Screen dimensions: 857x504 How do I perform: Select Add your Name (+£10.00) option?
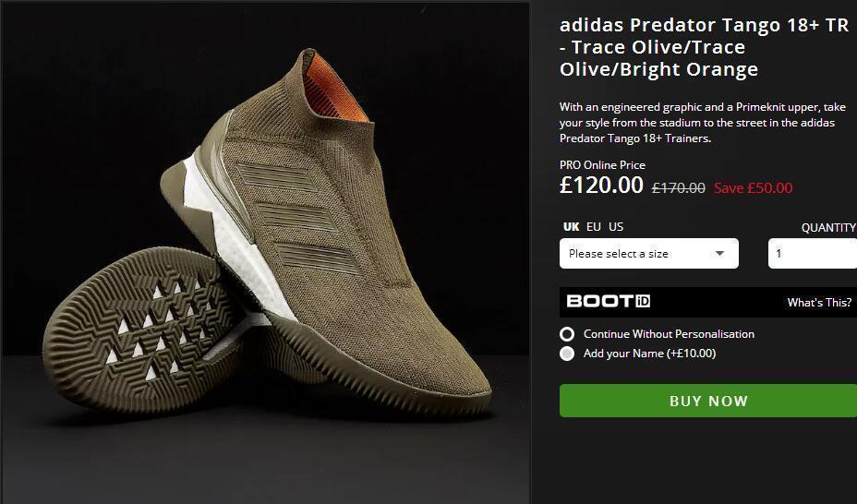(567, 354)
